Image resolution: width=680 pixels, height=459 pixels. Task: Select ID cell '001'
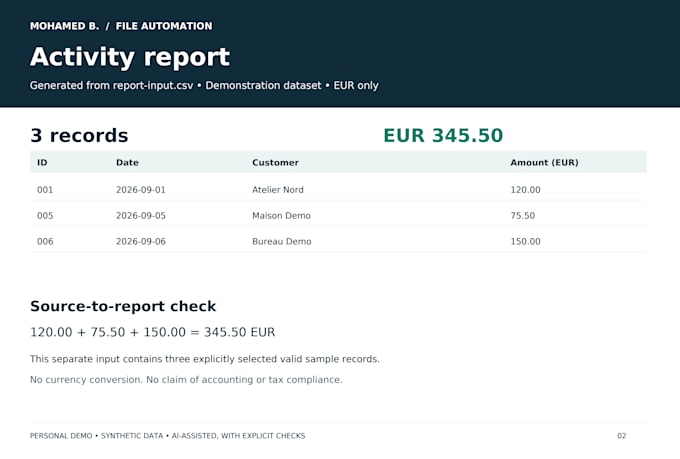[x=45, y=190]
